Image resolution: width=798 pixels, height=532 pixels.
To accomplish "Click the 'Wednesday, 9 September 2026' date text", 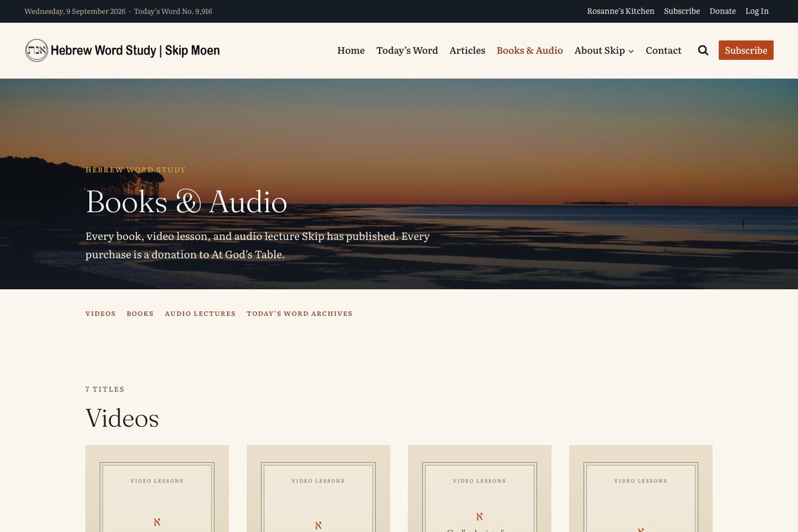I will pyautogui.click(x=74, y=11).
